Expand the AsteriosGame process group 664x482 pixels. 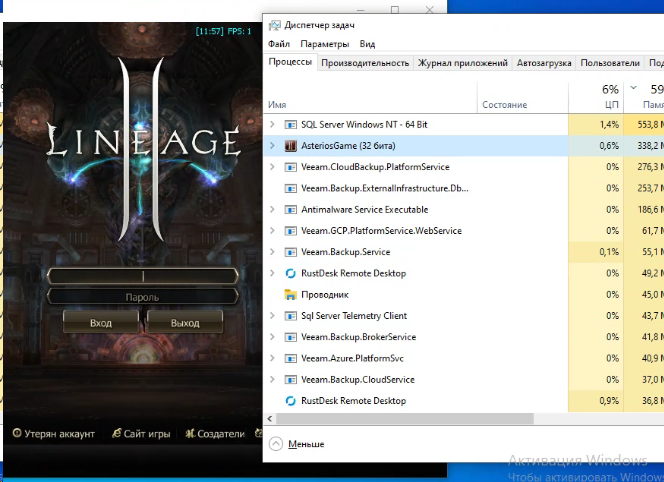tap(273, 146)
